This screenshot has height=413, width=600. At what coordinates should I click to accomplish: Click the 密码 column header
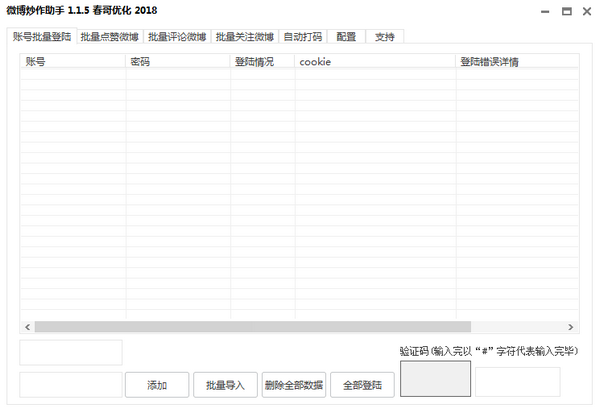click(x=178, y=62)
